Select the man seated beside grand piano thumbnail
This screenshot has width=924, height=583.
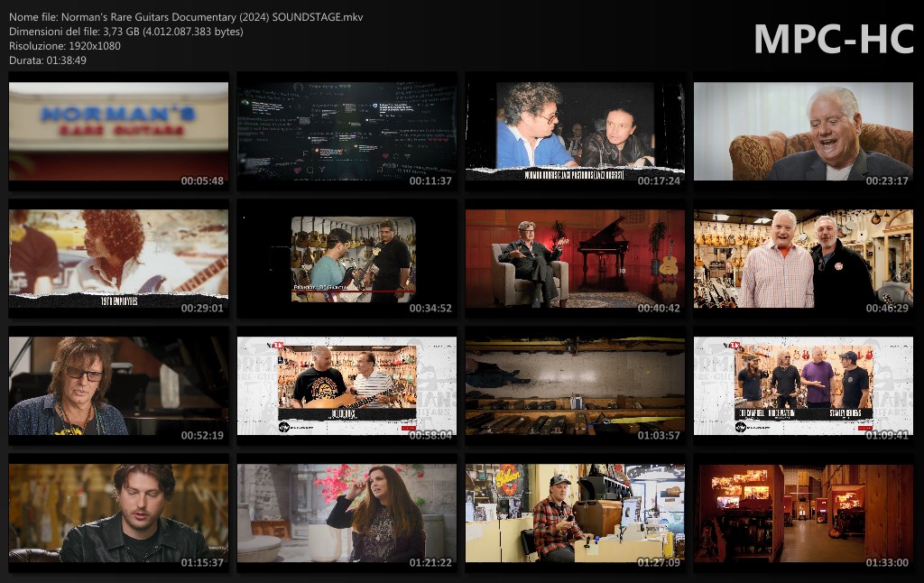[575, 259]
